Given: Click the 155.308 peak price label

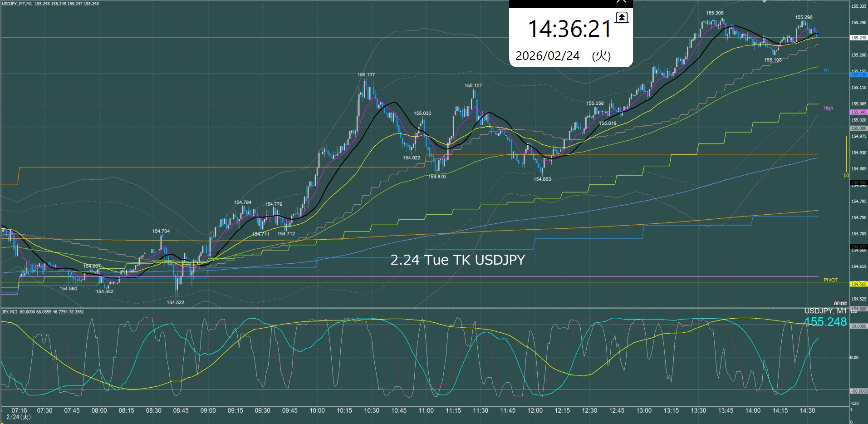Looking at the screenshot, I should (x=715, y=13).
